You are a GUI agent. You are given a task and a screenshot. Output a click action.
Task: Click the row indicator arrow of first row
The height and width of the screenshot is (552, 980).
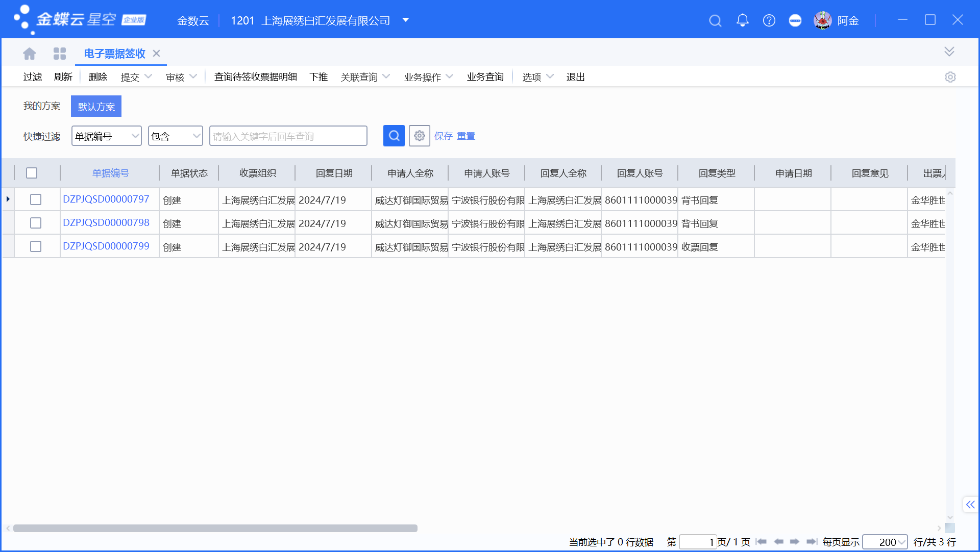(8, 199)
